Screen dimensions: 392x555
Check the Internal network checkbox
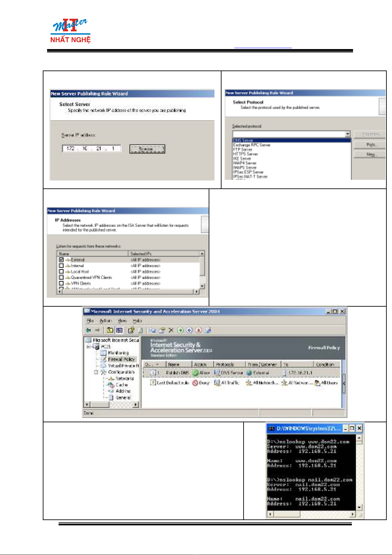pyautogui.click(x=61, y=266)
